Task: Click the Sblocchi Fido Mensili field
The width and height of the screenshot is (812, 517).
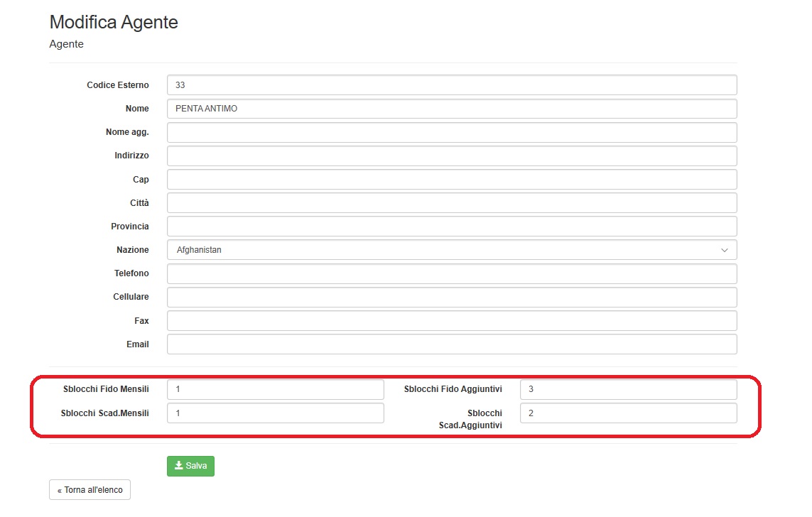Action: 275,389
